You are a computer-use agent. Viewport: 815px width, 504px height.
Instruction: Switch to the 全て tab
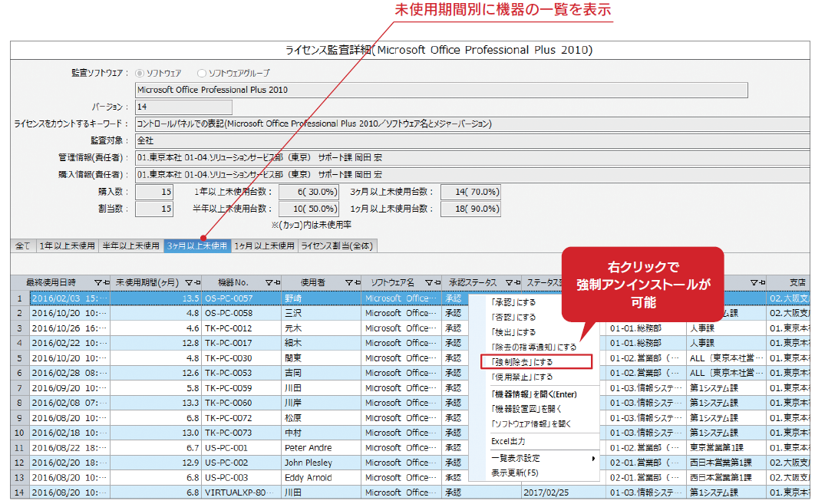click(23, 245)
